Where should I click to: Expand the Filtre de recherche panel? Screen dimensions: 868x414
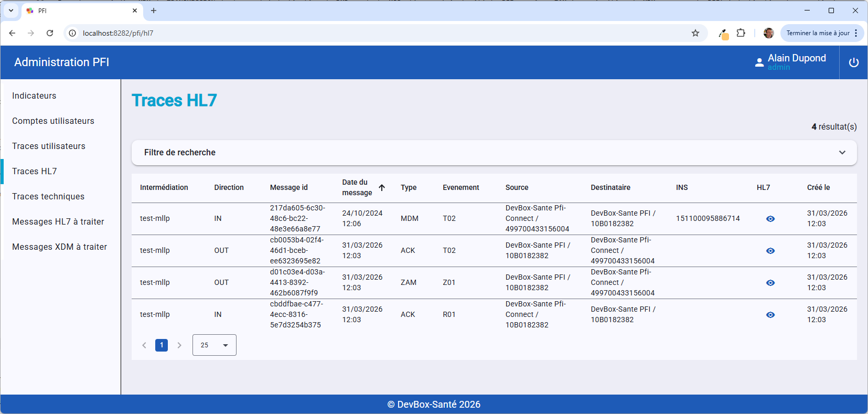pos(842,153)
